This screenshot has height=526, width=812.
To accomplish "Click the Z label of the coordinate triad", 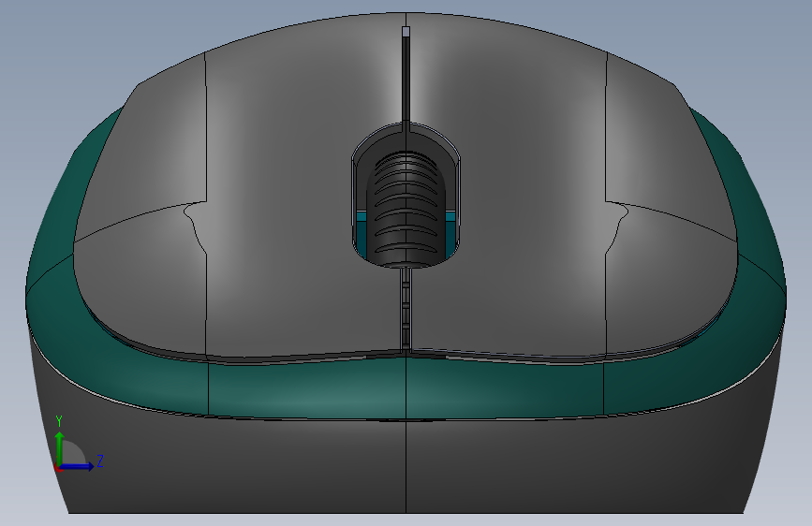I will point(100,460).
